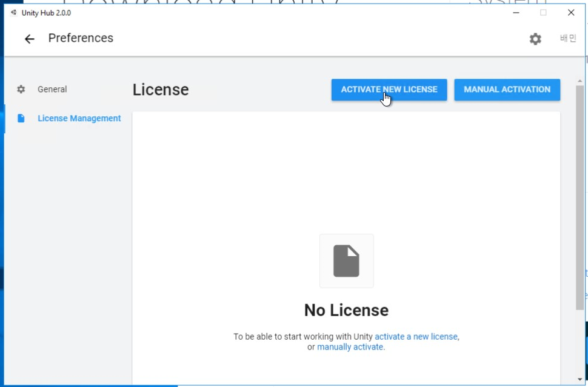
Task: Open settings via top-right gear icon
Action: (x=535, y=39)
